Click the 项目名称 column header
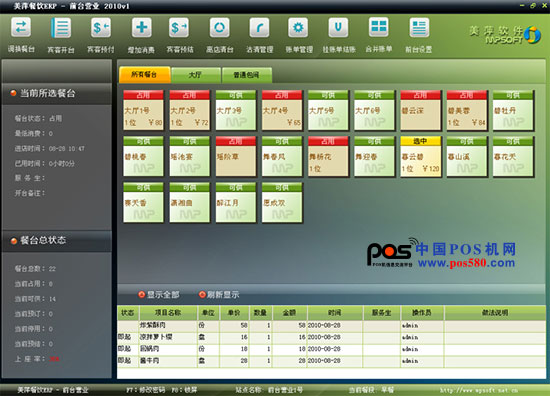This screenshot has height=396, width=550. (168, 313)
